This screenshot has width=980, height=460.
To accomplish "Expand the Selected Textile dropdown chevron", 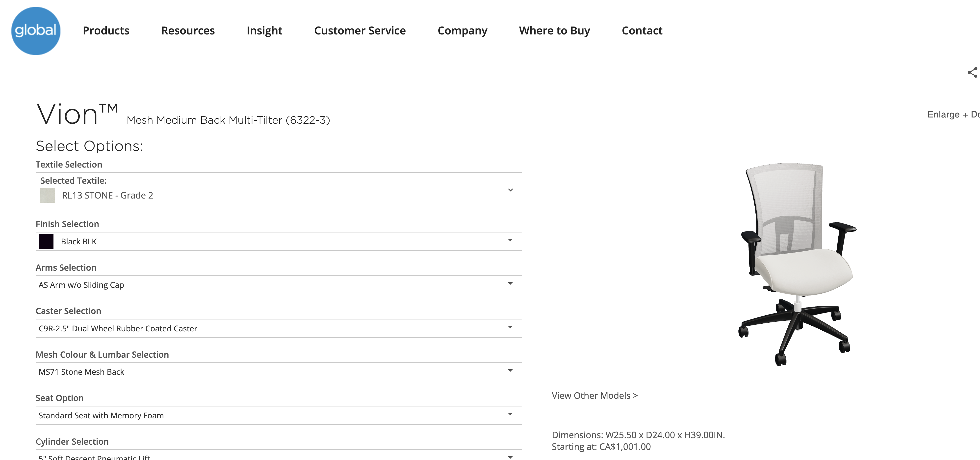I will (x=511, y=190).
